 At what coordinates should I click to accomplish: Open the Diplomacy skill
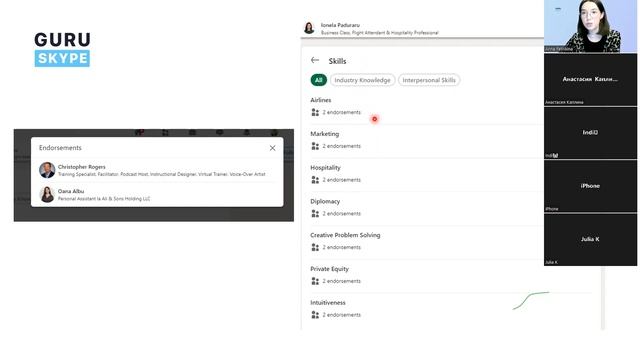(x=325, y=202)
